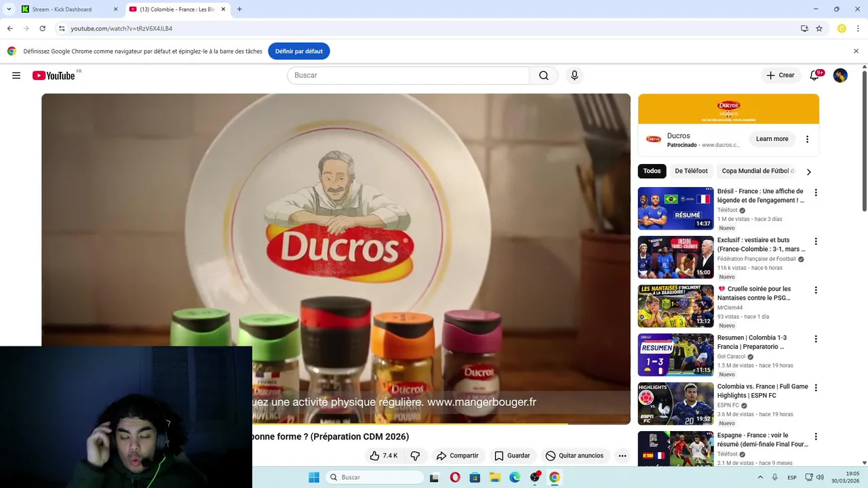Like the video with thumbs up
868x488 pixels.
pyautogui.click(x=383, y=455)
